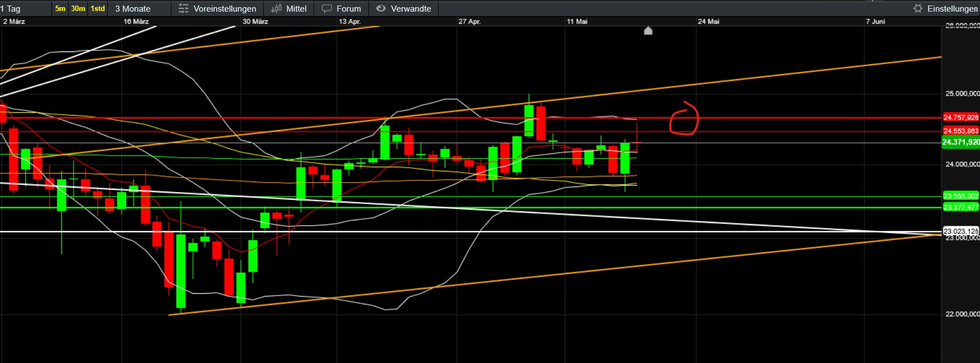Select the red 24.553,863 price label
980x363 pixels.
[961, 131]
